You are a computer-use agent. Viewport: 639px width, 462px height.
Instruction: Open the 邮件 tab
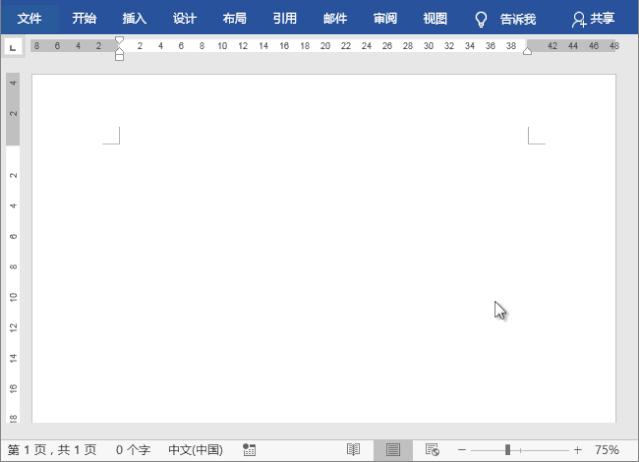(x=335, y=18)
